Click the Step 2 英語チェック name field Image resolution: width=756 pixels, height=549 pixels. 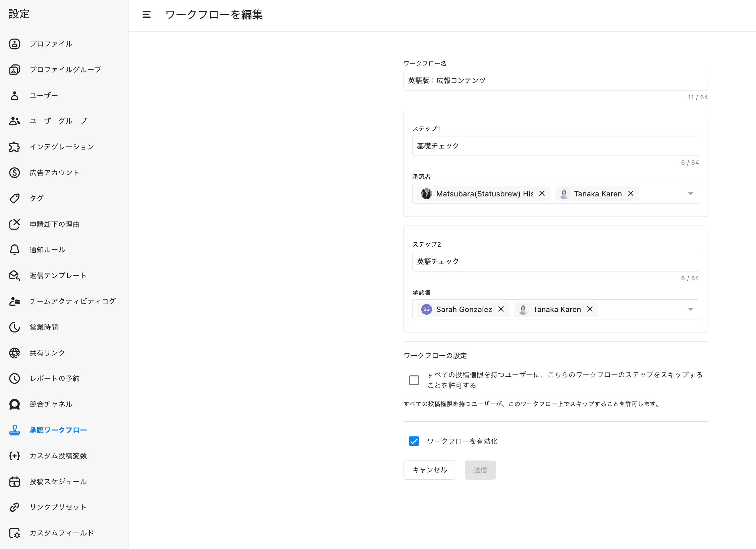[x=555, y=261]
